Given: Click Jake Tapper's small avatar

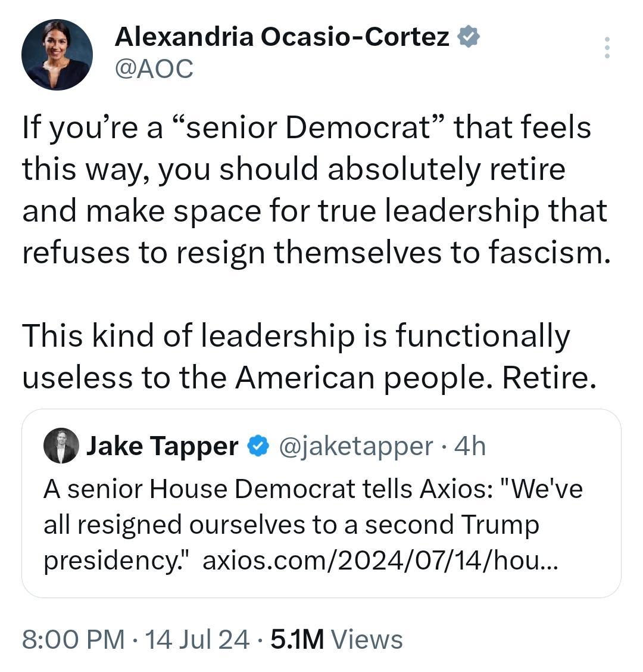Looking at the screenshot, I should 61,446.
